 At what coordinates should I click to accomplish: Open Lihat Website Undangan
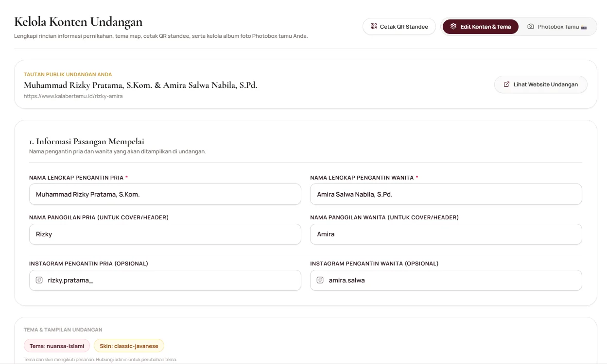coord(540,84)
